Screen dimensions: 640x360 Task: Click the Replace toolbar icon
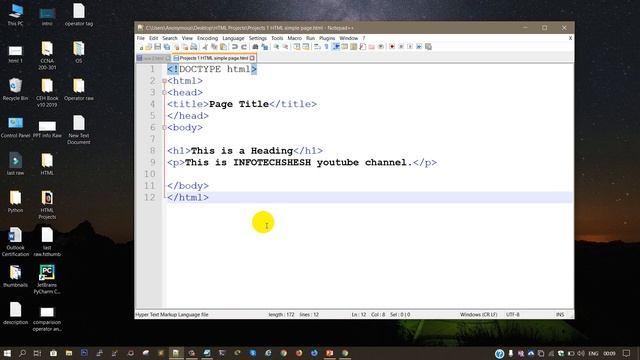[x=265, y=47]
